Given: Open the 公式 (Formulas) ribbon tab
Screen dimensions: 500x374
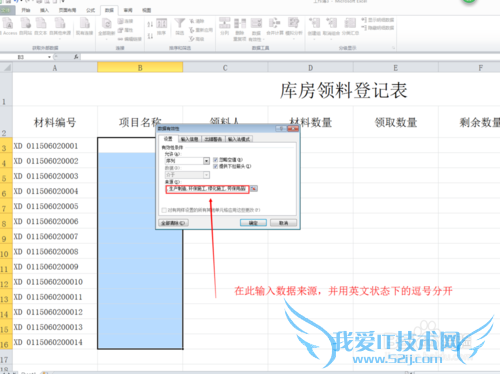Looking at the screenshot, I should [91, 10].
